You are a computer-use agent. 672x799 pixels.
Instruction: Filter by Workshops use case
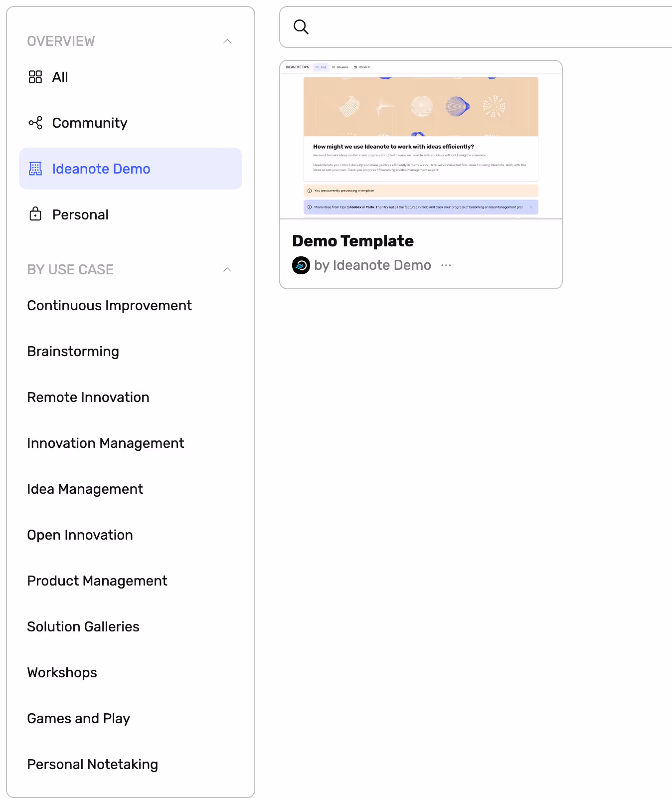(62, 672)
